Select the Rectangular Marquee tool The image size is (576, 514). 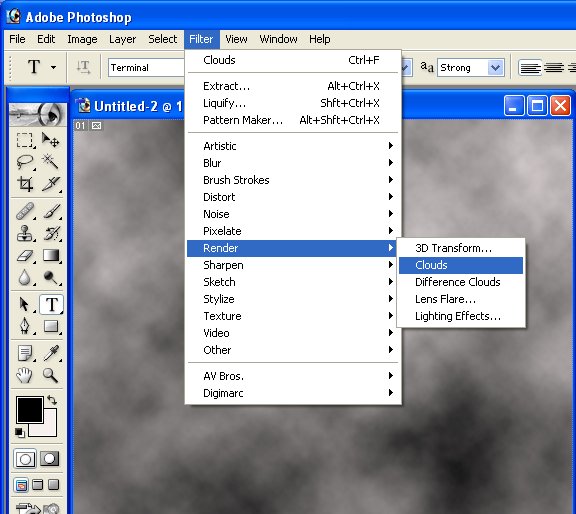25,140
